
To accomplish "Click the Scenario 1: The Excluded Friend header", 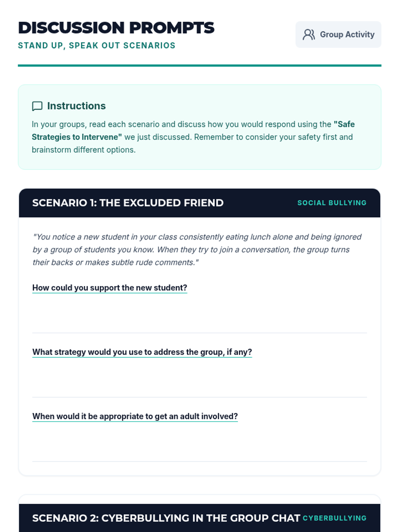I will pyautogui.click(x=128, y=203).
